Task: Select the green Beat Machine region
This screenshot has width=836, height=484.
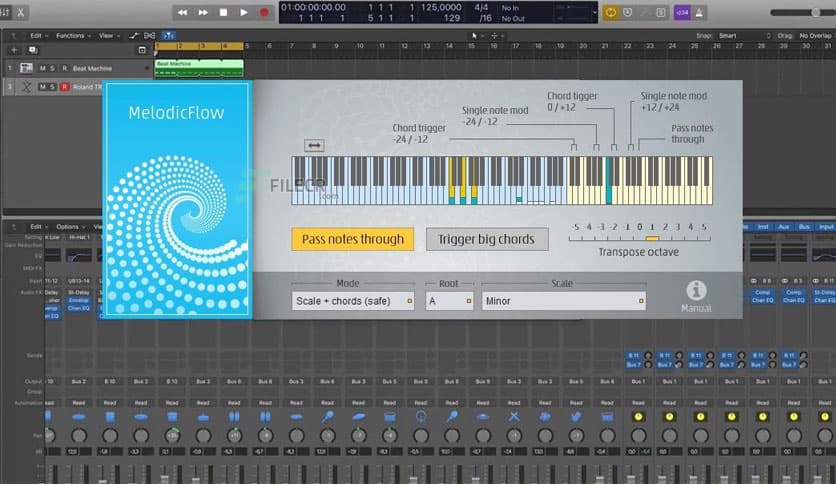Action: 199,68
